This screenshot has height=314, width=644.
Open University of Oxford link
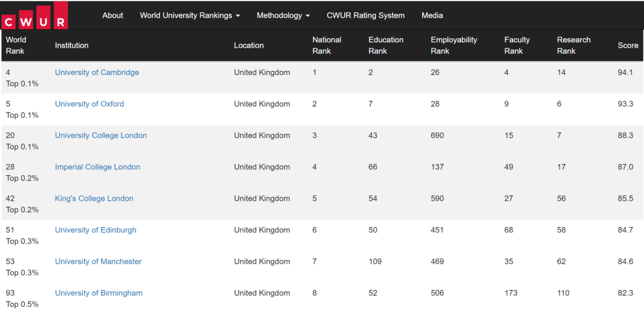(89, 104)
